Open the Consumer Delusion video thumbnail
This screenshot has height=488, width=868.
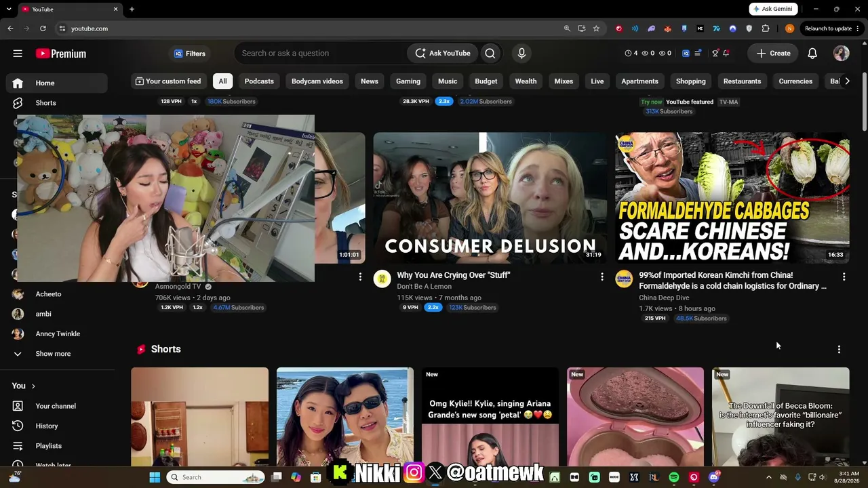(x=490, y=197)
